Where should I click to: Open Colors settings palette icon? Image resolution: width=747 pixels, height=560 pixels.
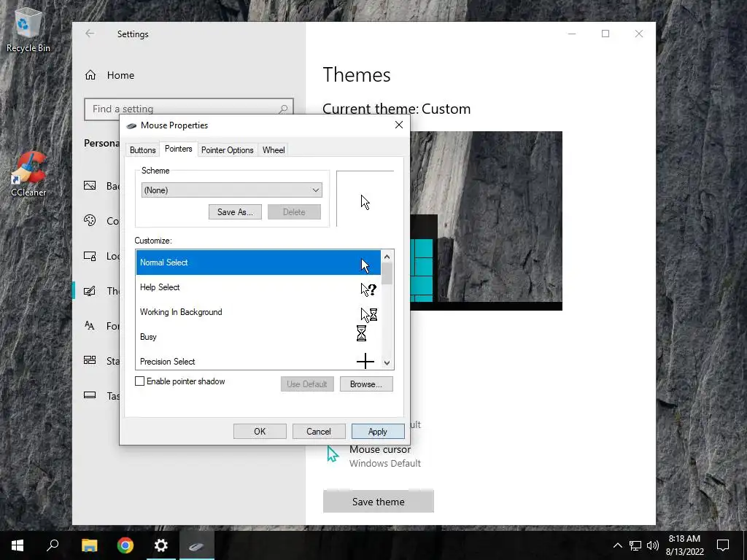pos(90,220)
